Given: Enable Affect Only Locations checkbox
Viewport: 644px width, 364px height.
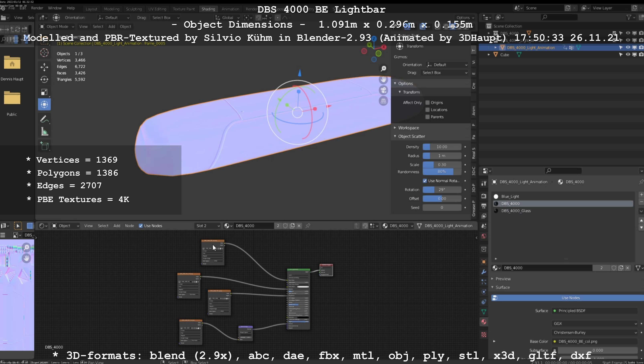Looking at the screenshot, I should click(x=427, y=110).
